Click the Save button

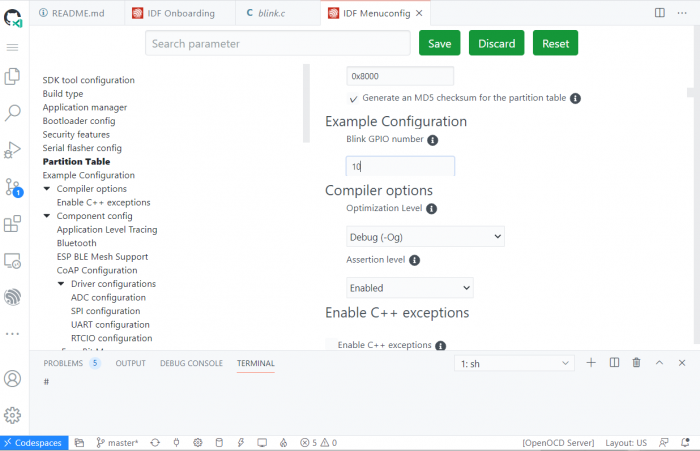tap(439, 43)
